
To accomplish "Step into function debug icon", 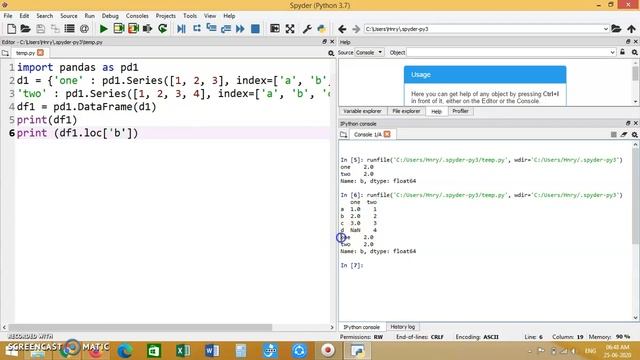I will [211, 29].
